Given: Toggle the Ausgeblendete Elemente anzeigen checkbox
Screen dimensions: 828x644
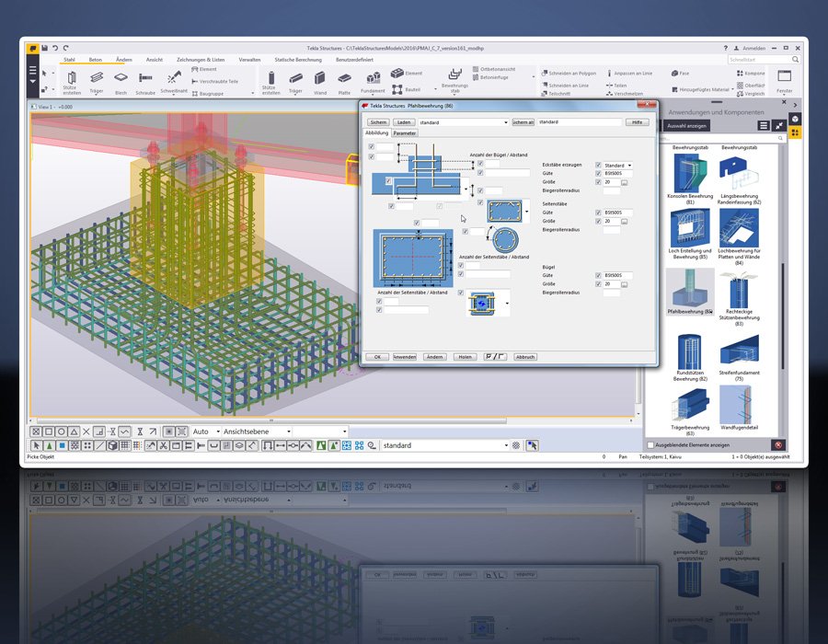Looking at the screenshot, I should tap(650, 445).
